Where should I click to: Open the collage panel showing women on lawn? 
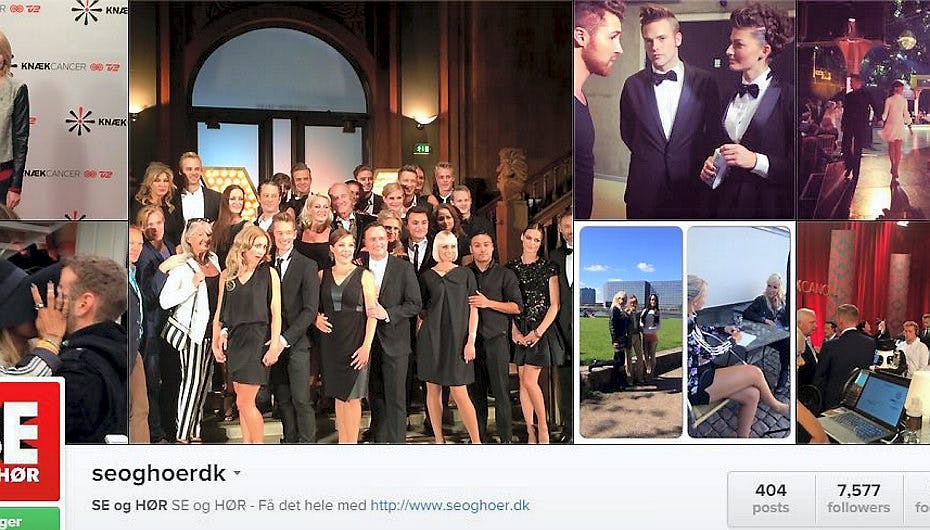630,332
